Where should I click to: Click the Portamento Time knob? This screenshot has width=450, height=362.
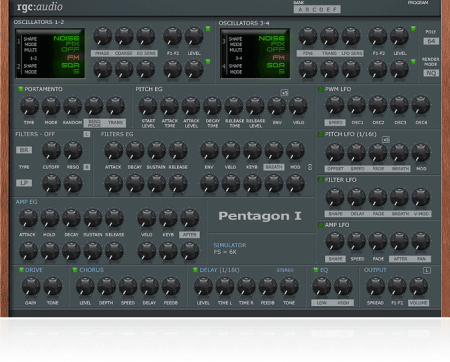point(29,106)
